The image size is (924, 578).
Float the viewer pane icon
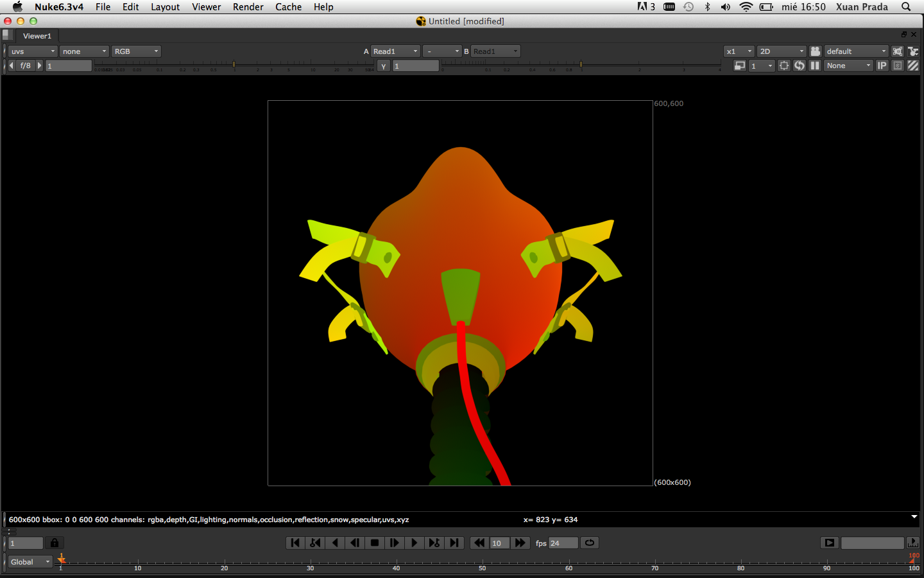click(903, 35)
